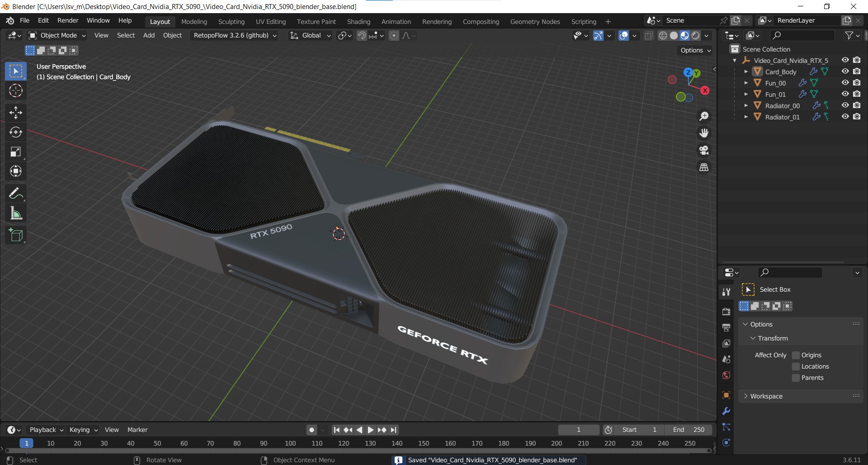868x465 pixels.
Task: Switch to Shading workspace tab
Action: click(359, 22)
